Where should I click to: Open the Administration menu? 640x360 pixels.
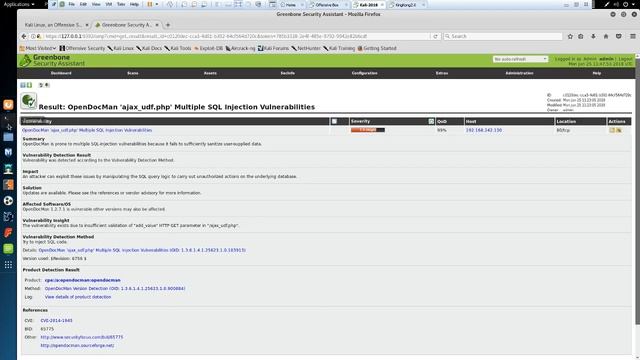coord(519,73)
